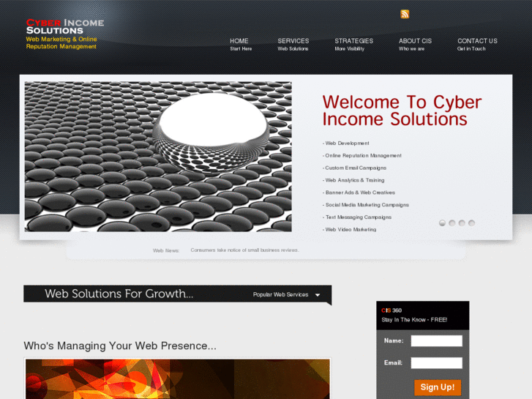
Task: Select the third slider pagination dot
Action: pos(462,223)
